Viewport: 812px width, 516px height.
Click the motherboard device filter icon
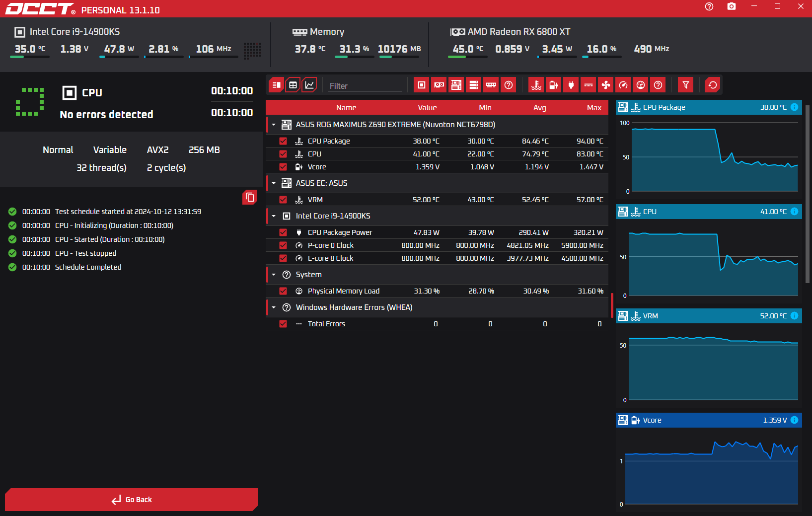click(456, 85)
